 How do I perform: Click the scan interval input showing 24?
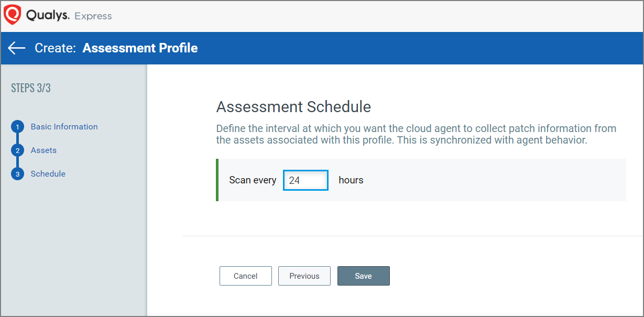[305, 180]
